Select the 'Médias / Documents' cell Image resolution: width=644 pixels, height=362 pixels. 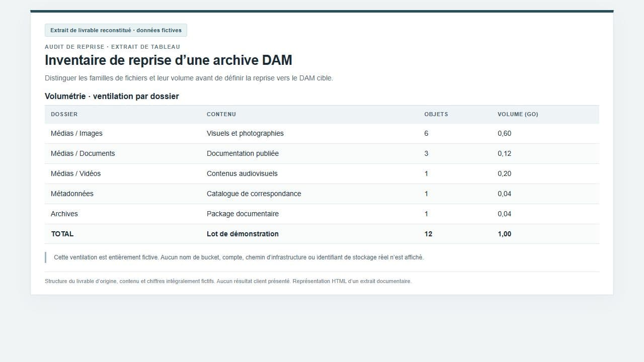[83, 153]
